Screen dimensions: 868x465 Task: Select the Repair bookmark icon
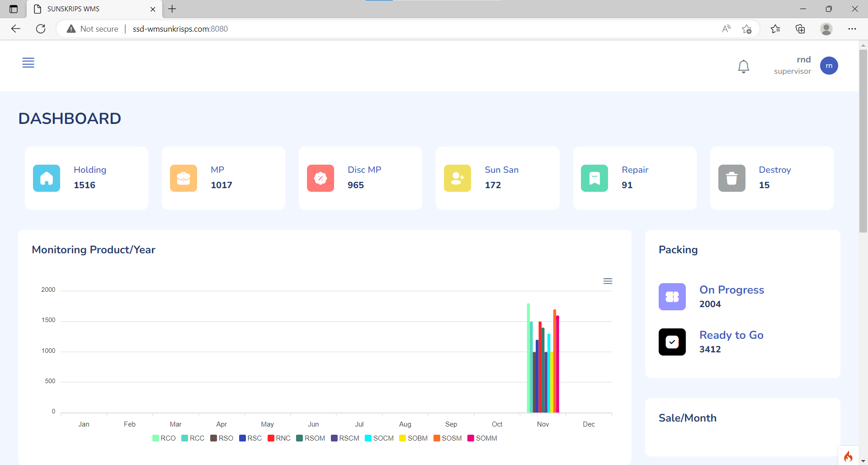tap(594, 178)
